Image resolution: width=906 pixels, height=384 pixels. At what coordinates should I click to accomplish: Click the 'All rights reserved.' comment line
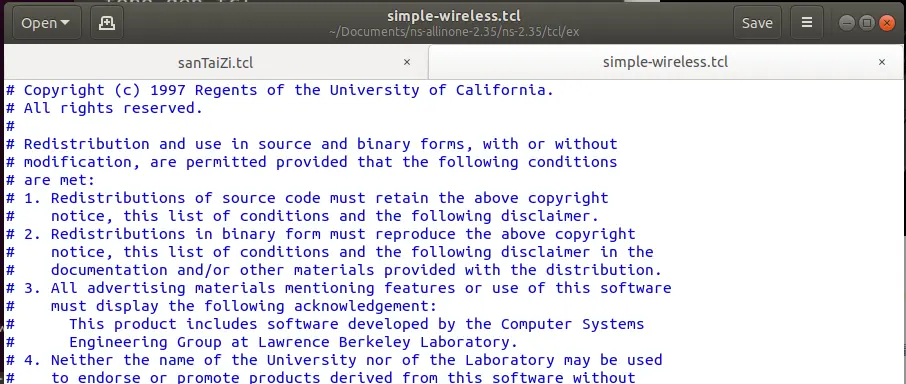click(x=104, y=108)
